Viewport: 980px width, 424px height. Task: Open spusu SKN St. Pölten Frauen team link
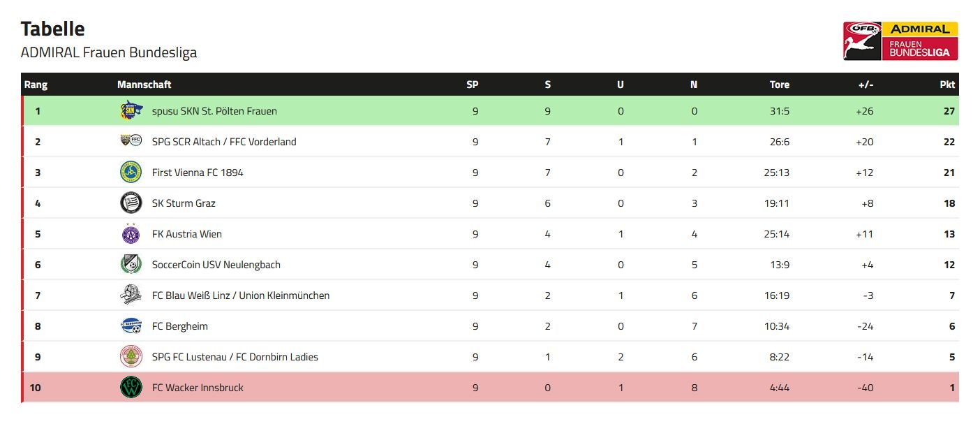click(x=214, y=111)
